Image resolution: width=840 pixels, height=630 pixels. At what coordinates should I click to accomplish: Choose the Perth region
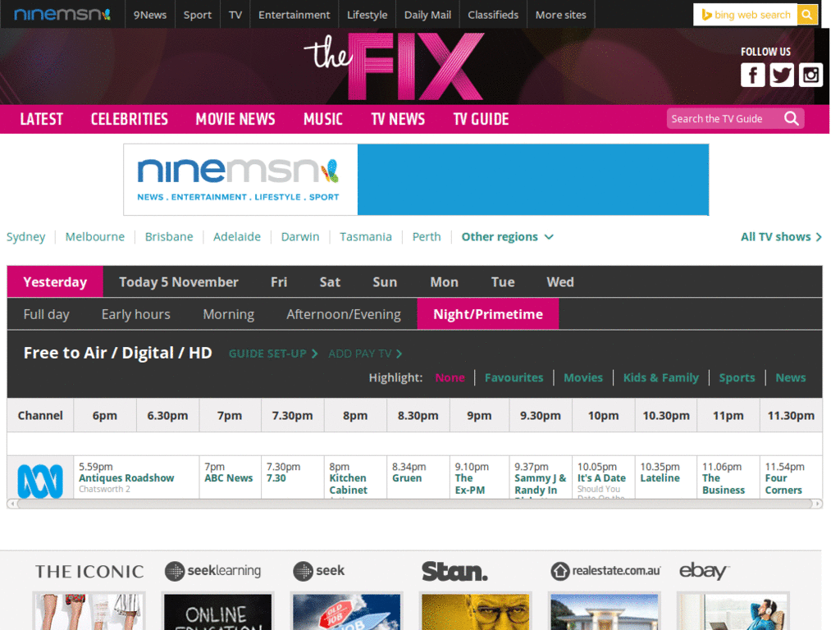pyautogui.click(x=427, y=237)
